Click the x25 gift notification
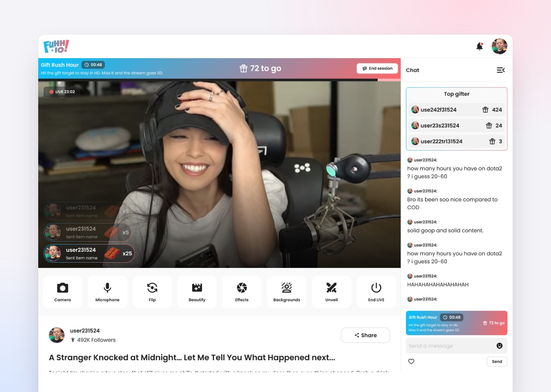 click(x=89, y=253)
